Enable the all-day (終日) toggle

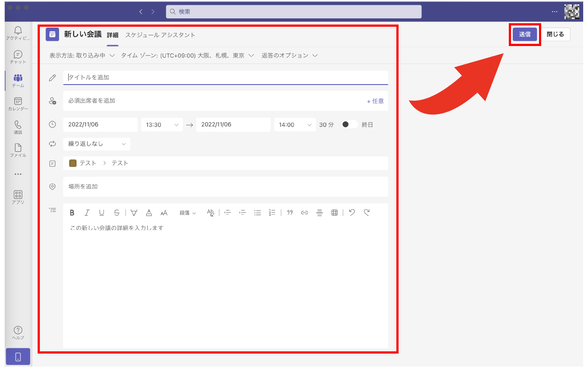349,124
